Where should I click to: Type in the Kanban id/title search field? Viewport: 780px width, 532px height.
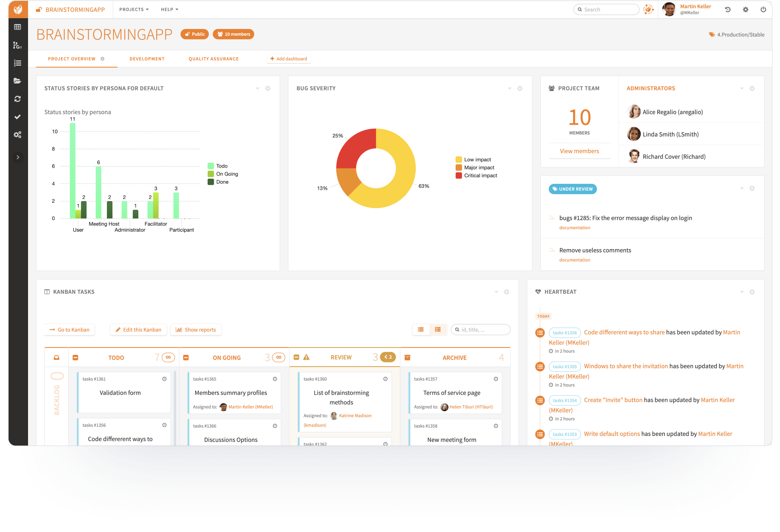(480, 329)
